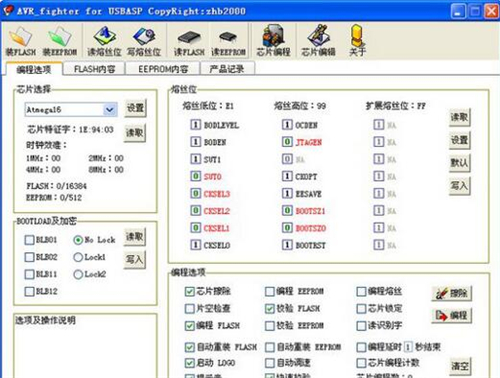Screen dimensions: 500x378
Task: Select the Lock2 radio button
Action: [78, 274]
